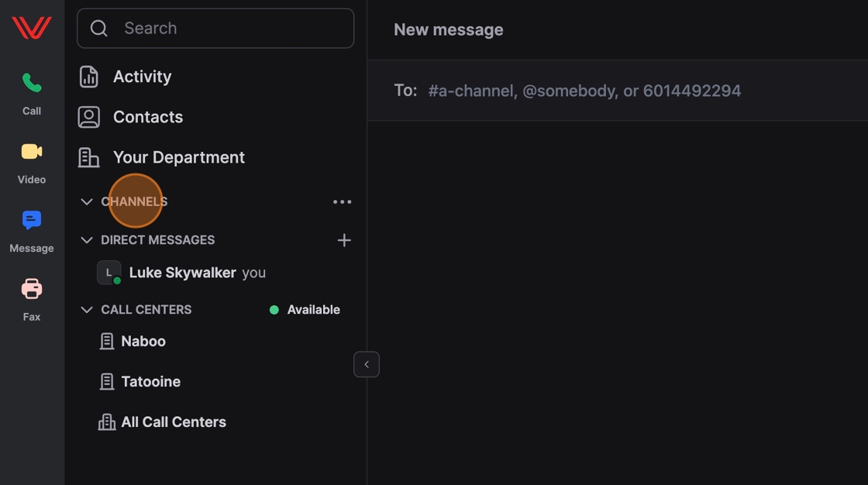The width and height of the screenshot is (868, 485).
Task: Toggle the Available status indicator
Action: 305,310
